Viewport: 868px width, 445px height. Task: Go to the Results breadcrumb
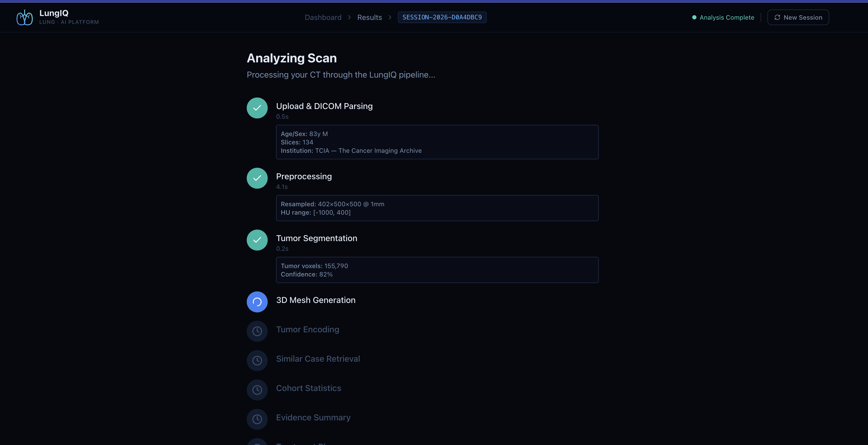(369, 17)
